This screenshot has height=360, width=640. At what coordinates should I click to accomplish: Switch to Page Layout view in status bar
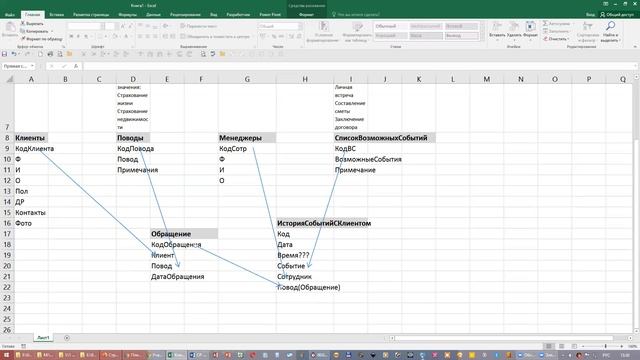[x=562, y=346]
